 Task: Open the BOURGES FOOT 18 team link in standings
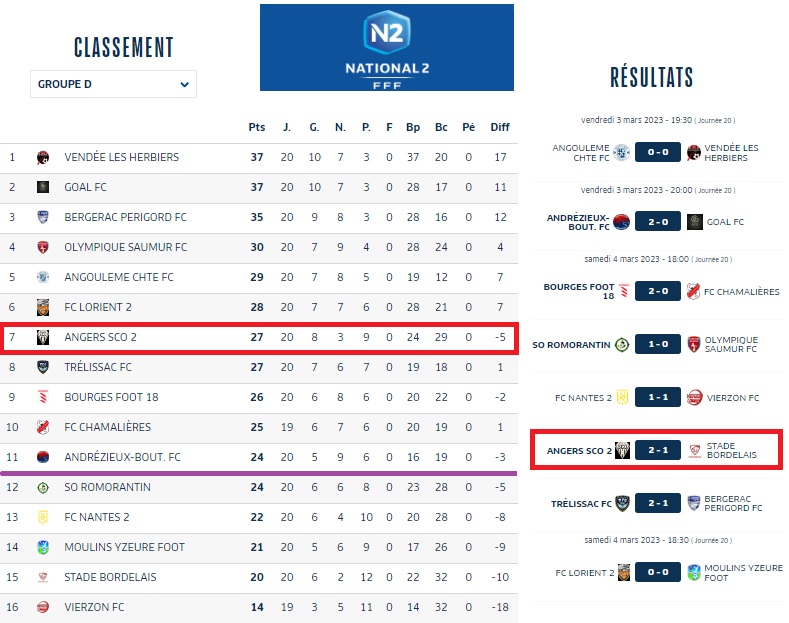click(111, 397)
